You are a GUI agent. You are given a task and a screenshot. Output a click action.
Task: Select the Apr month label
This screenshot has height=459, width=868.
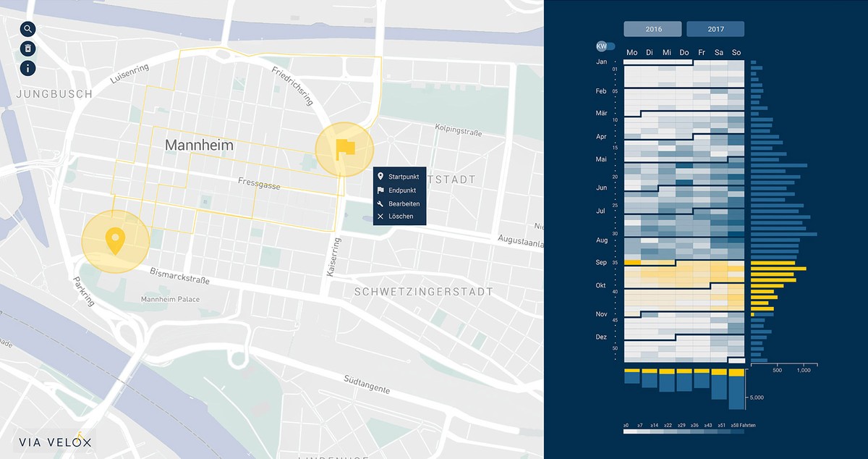(601, 136)
